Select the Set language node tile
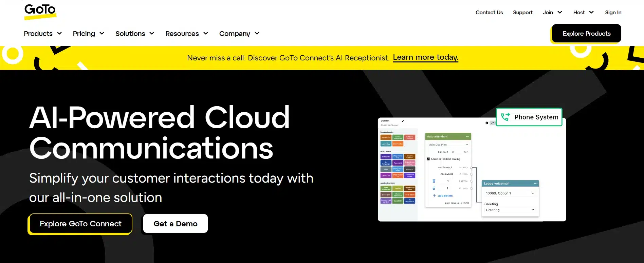Image resolution: width=644 pixels, height=263 pixels. coord(386,163)
